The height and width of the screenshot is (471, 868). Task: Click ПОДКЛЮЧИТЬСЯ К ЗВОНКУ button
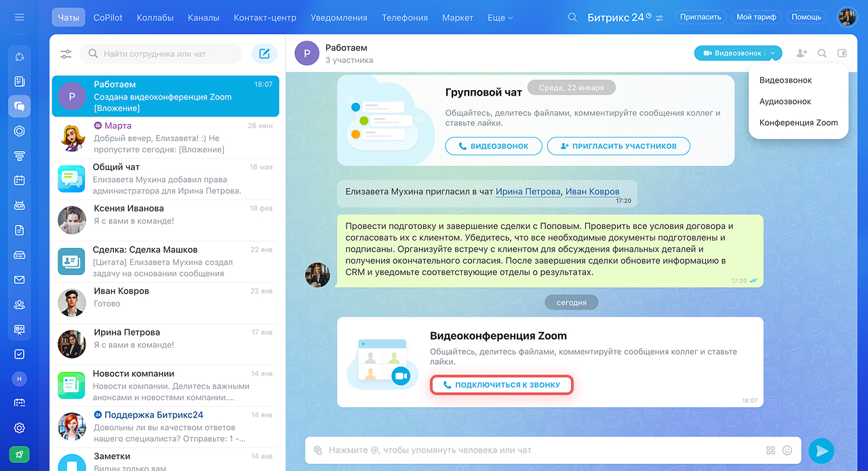501,384
